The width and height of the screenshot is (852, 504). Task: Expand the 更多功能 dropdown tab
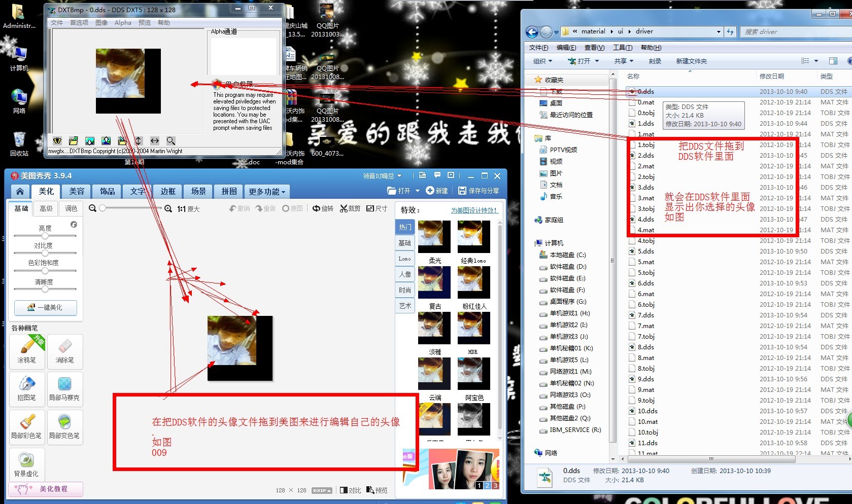click(267, 192)
